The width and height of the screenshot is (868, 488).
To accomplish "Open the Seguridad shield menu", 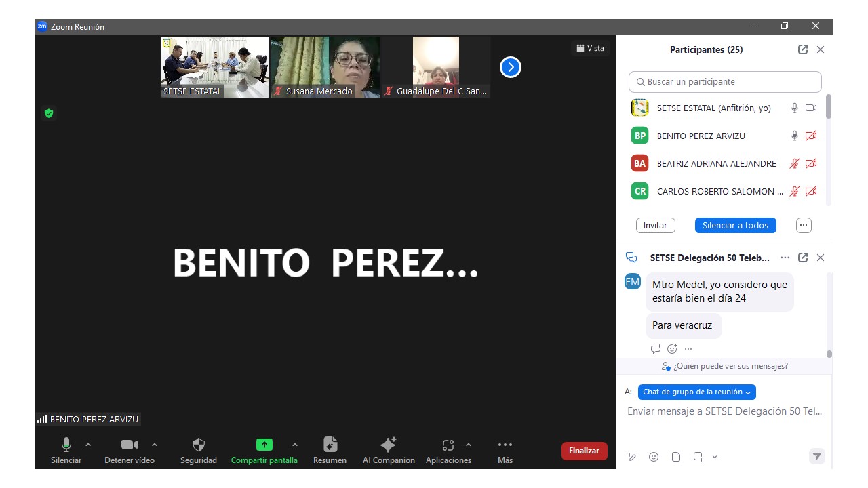I will pyautogui.click(x=198, y=445).
